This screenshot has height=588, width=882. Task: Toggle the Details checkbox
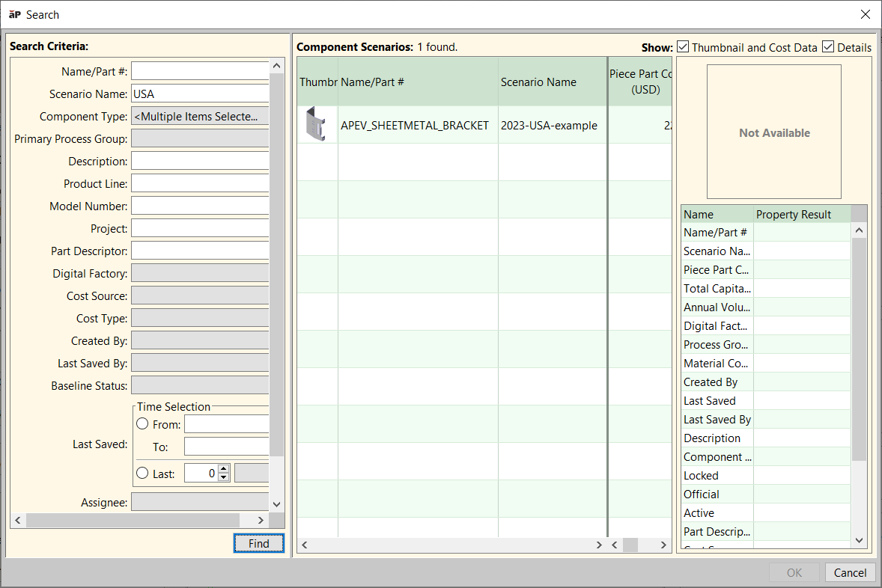(x=828, y=46)
